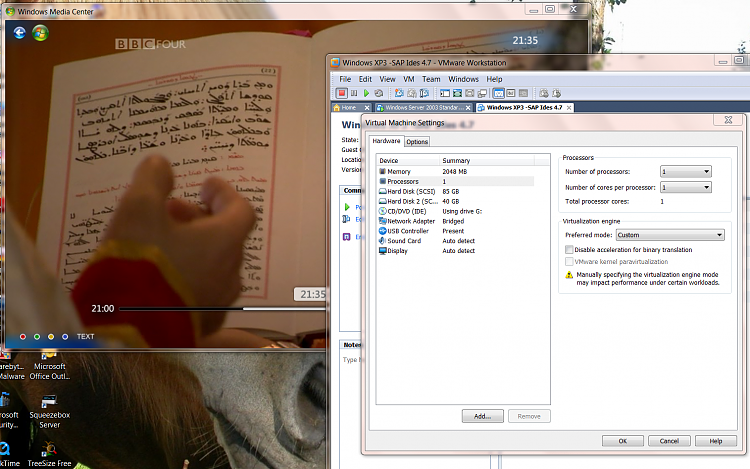
Task: Click the Unity mode icon in VMware toolbar
Action: (x=470, y=93)
